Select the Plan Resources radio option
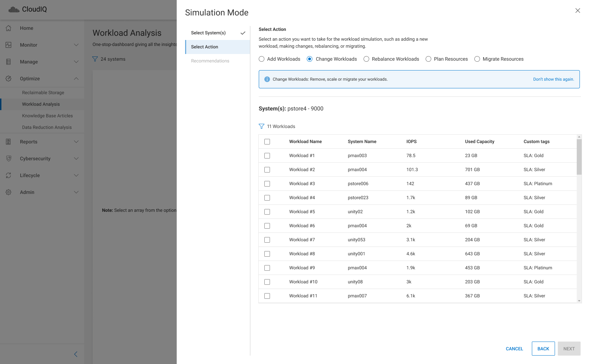The image size is (589, 364). click(428, 59)
